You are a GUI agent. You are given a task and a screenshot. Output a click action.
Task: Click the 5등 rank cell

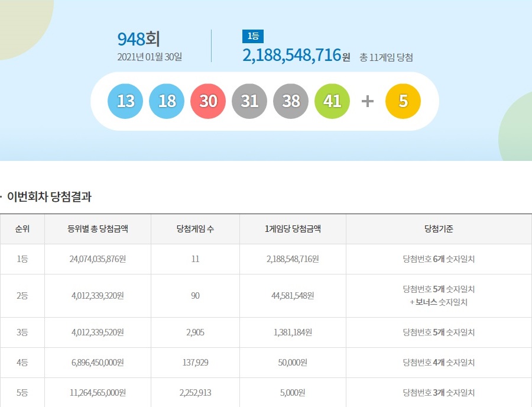coord(22,392)
